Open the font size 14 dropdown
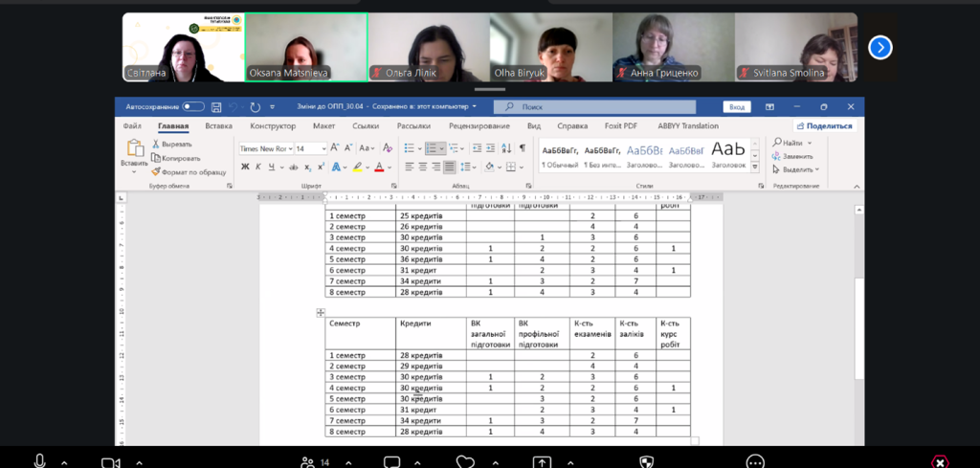This screenshot has width=980, height=468. pyautogui.click(x=311, y=148)
